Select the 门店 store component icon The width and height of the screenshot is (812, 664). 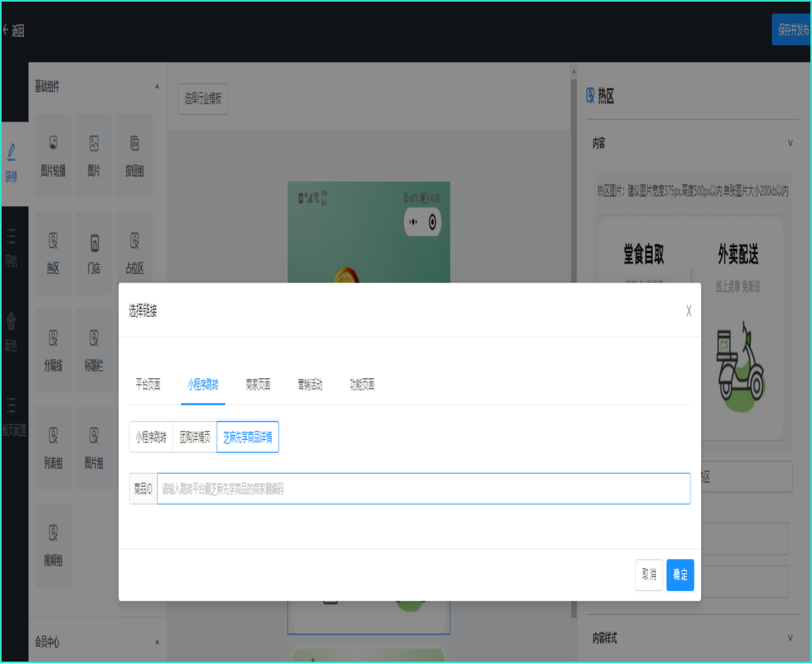pos(94,243)
